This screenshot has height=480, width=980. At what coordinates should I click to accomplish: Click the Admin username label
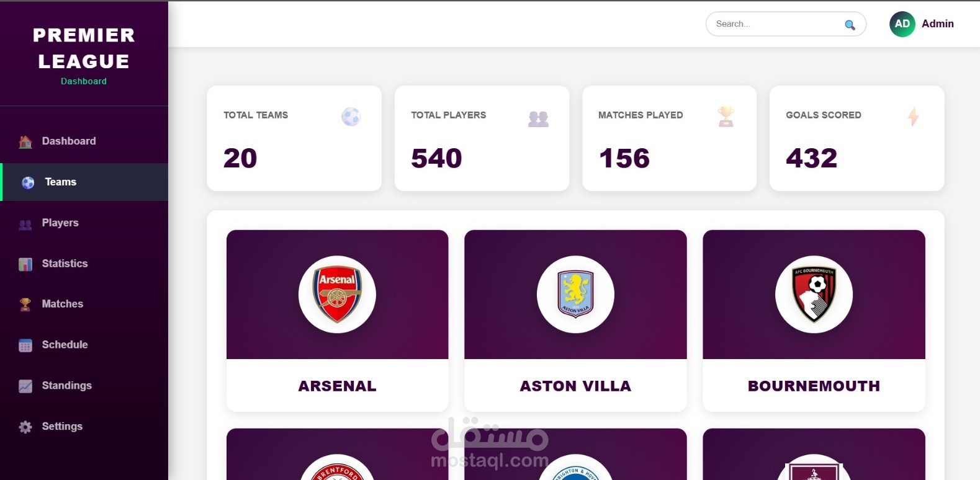click(x=937, y=24)
